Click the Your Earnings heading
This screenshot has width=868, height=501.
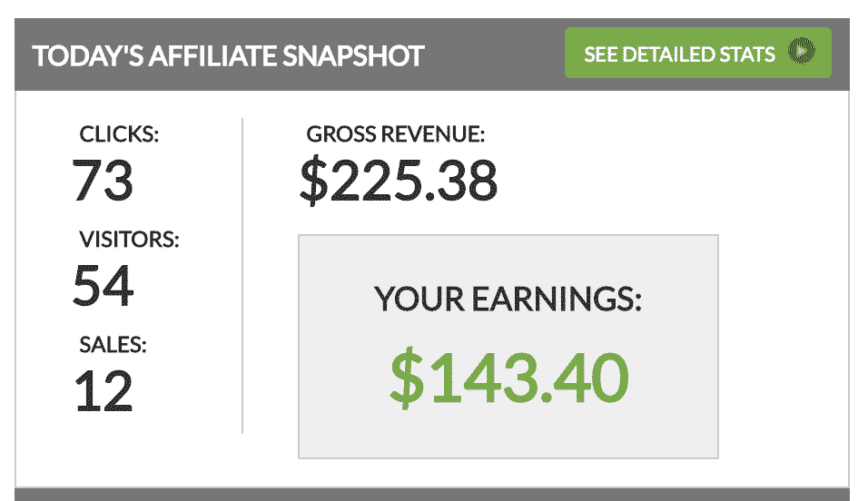point(508,300)
